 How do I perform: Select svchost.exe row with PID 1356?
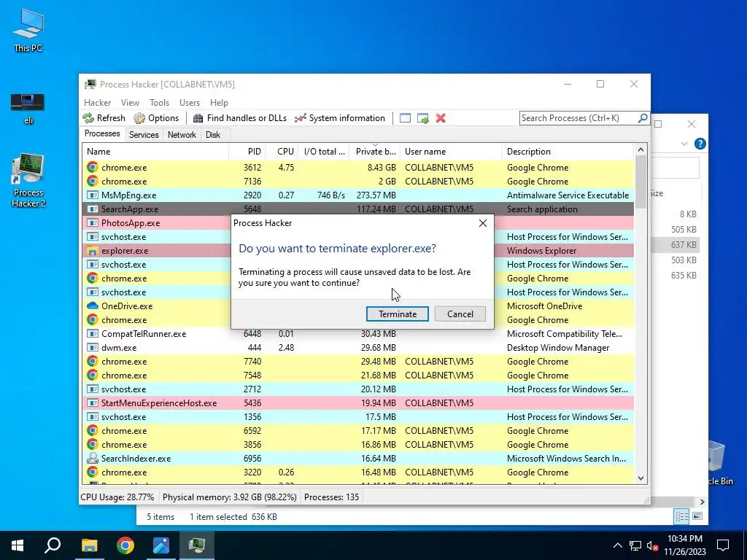click(x=358, y=416)
